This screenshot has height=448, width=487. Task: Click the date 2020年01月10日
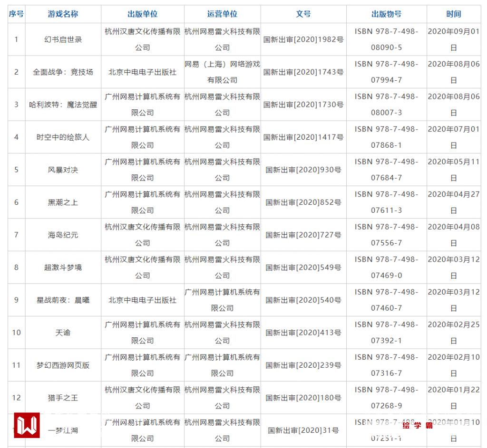point(453,430)
